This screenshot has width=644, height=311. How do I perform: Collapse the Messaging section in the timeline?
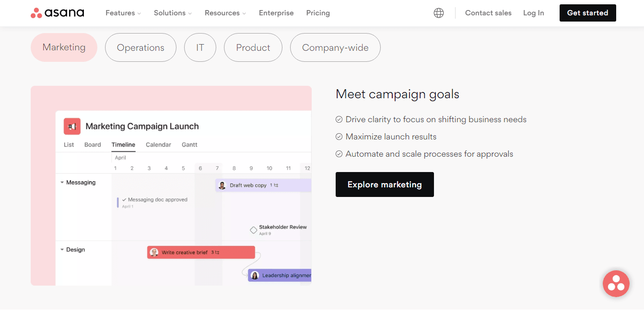click(62, 182)
